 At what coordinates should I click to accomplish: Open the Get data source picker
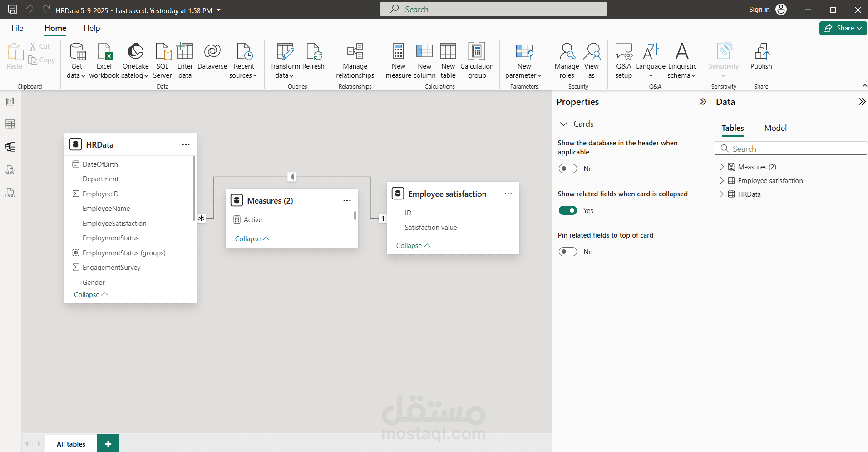click(x=77, y=60)
